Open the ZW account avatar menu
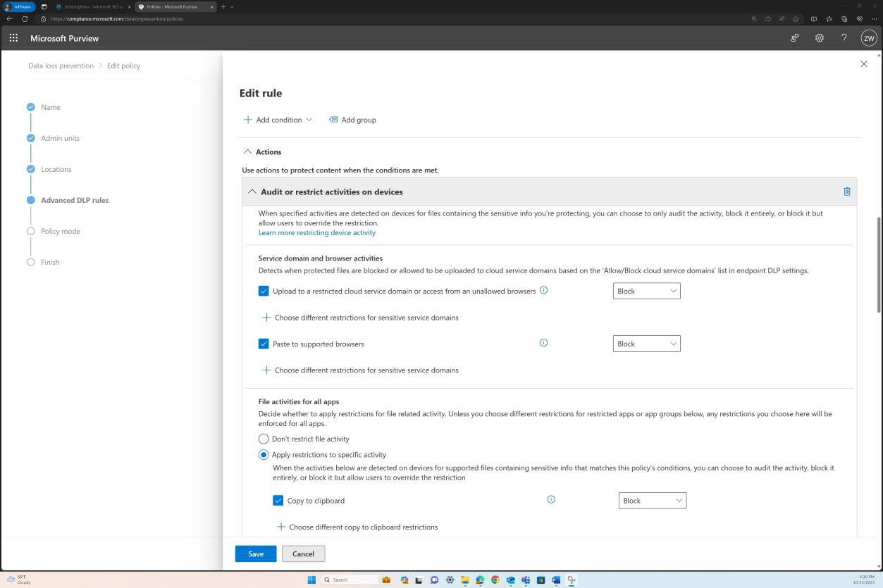This screenshot has width=883, height=588. tap(868, 38)
